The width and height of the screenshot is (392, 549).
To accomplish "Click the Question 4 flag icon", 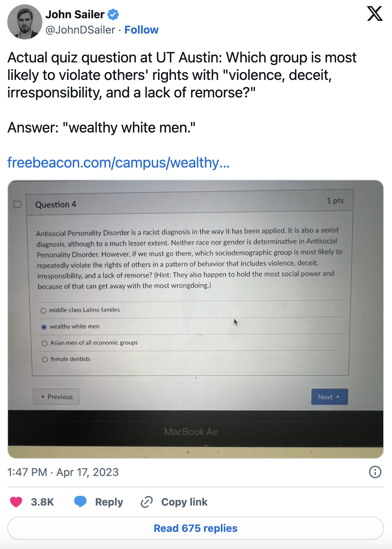I will (18, 204).
